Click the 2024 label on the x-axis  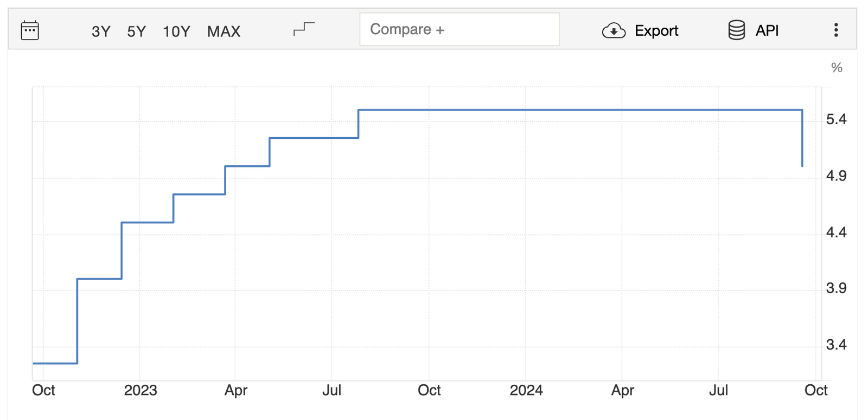click(526, 390)
